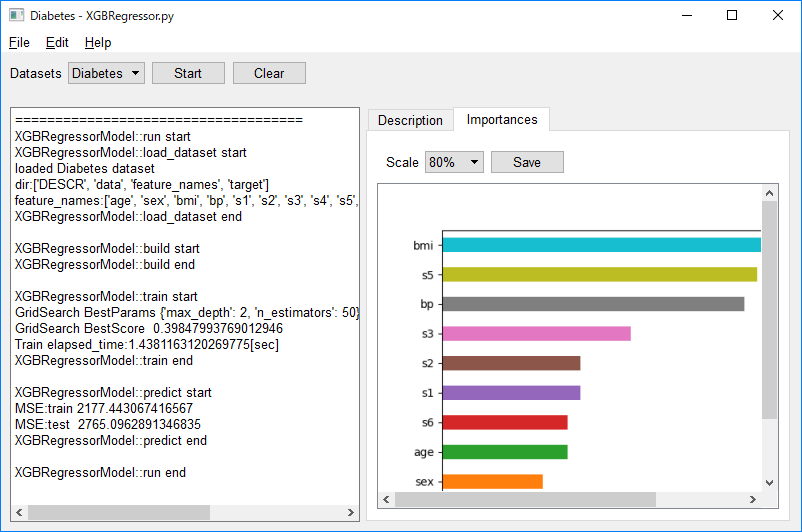
Task: Click the log pane's scroll left arrow
Action: 19,512
